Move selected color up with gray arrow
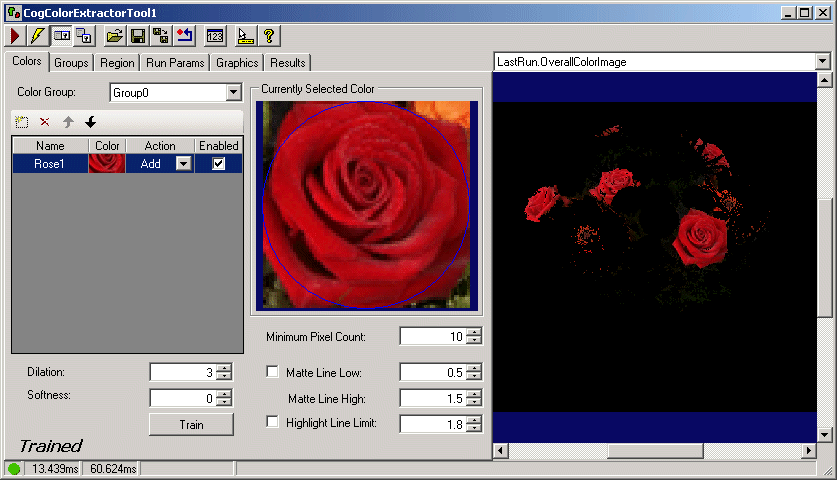 (x=68, y=122)
